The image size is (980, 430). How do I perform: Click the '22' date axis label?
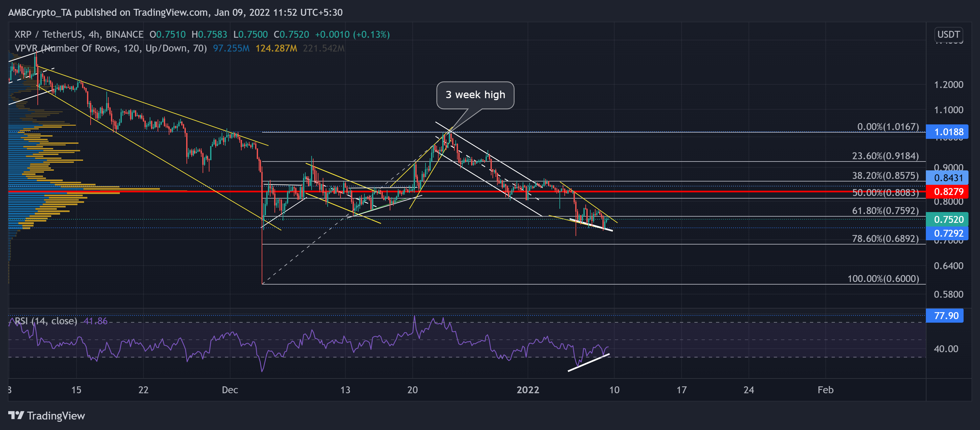143,390
